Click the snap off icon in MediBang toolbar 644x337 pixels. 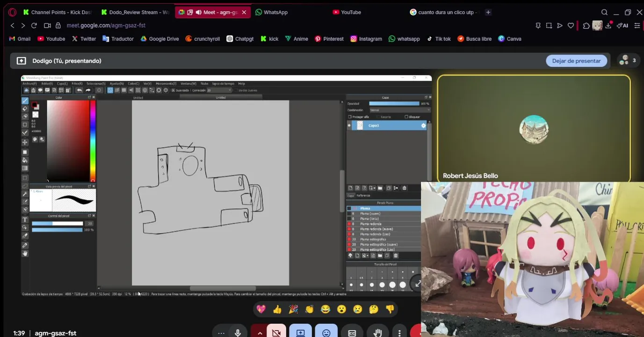(110, 90)
